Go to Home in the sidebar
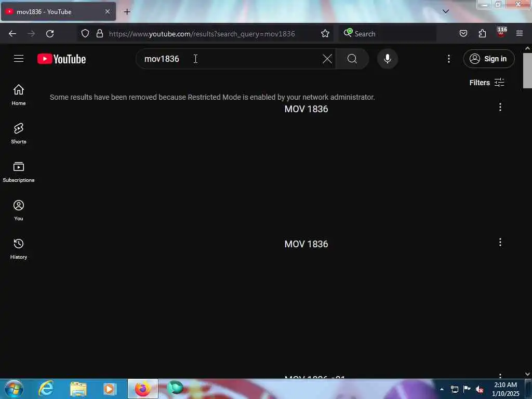 (x=19, y=95)
